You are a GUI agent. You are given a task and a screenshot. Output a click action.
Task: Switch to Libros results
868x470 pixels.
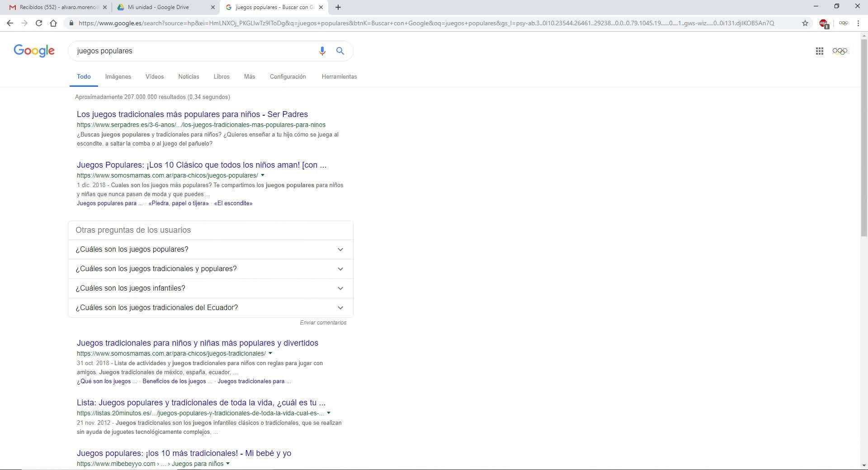tap(222, 77)
